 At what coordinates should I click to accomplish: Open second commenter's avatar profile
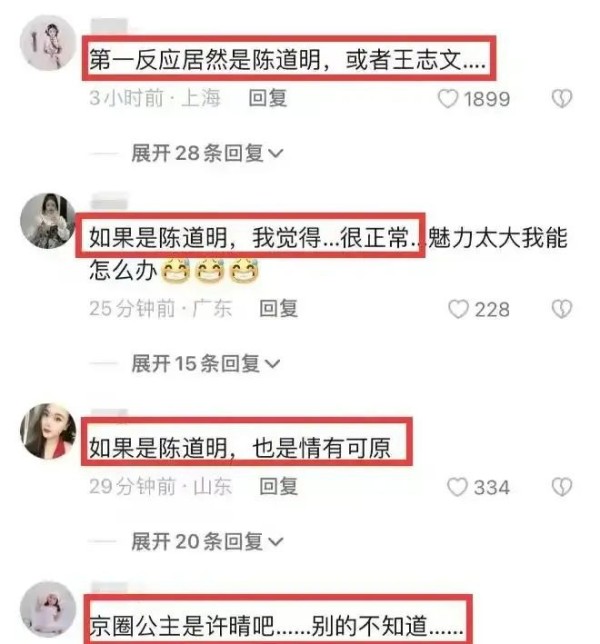[48, 221]
